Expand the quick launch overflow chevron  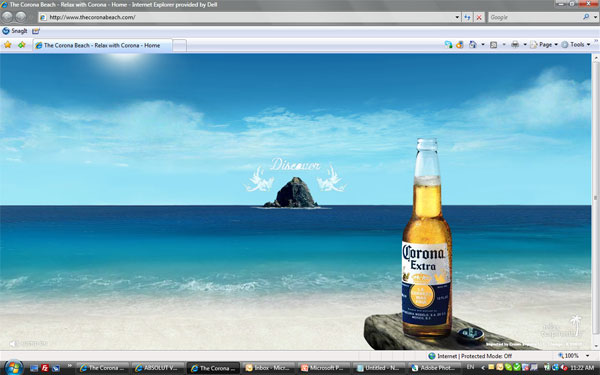(x=70, y=367)
